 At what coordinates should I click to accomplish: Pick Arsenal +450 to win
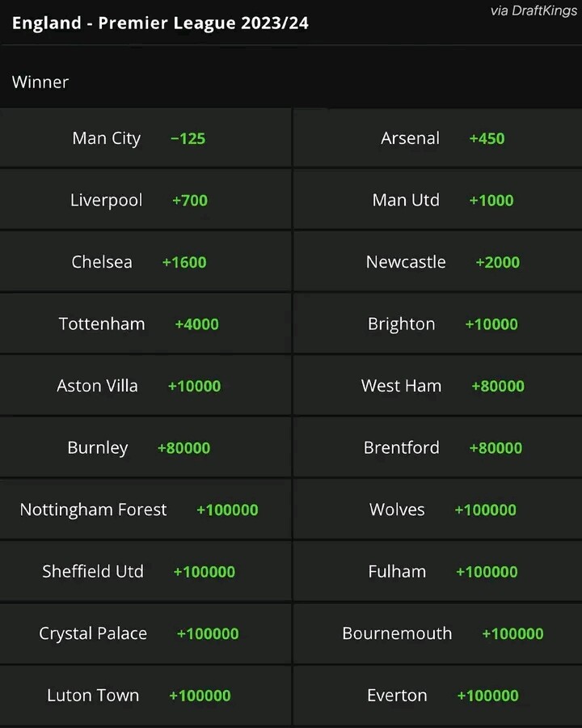[437, 138]
